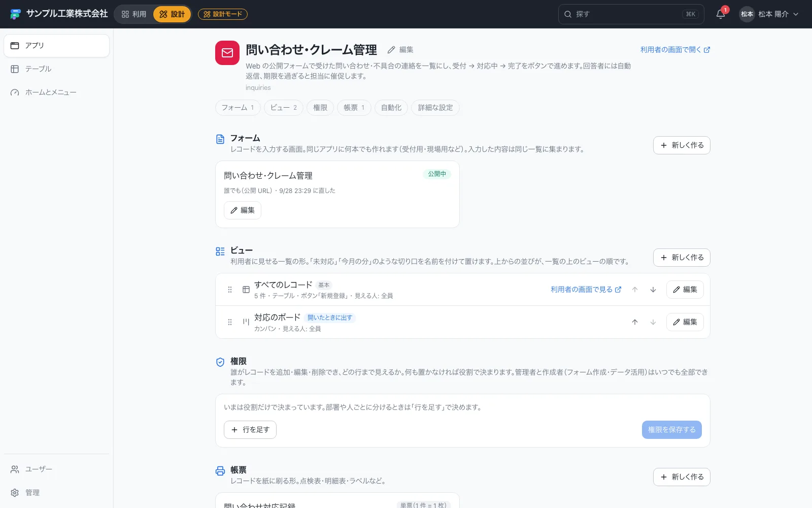Screen dimensions: 812x508
Task: Focus the 探す search field
Action: [x=631, y=14]
